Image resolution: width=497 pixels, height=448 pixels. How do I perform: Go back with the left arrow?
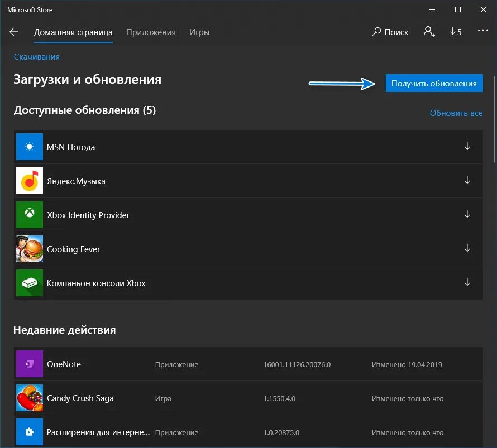point(14,32)
